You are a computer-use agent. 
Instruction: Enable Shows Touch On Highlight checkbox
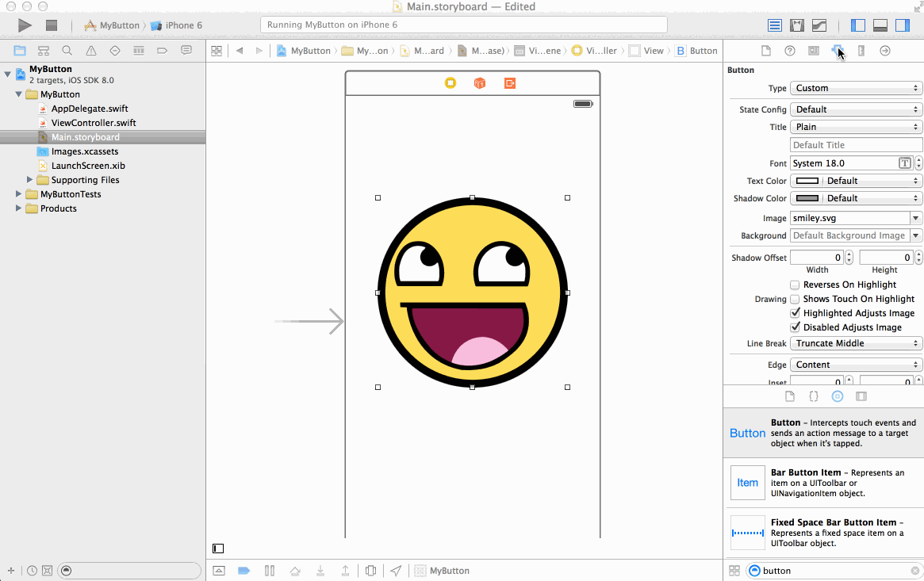[x=795, y=299]
